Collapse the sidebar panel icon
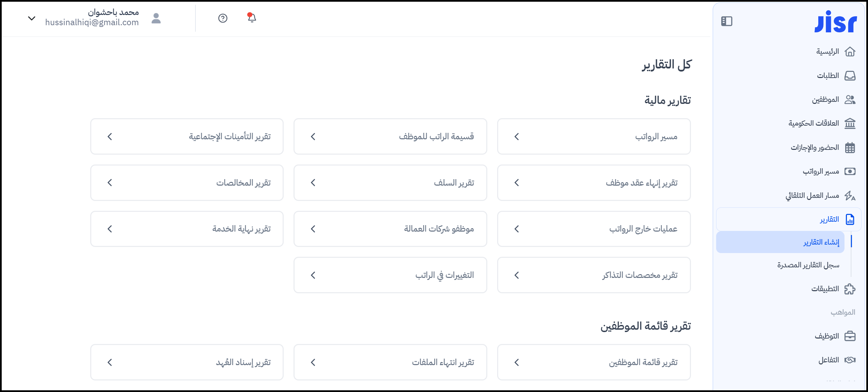Image resolution: width=868 pixels, height=392 pixels. click(x=726, y=21)
